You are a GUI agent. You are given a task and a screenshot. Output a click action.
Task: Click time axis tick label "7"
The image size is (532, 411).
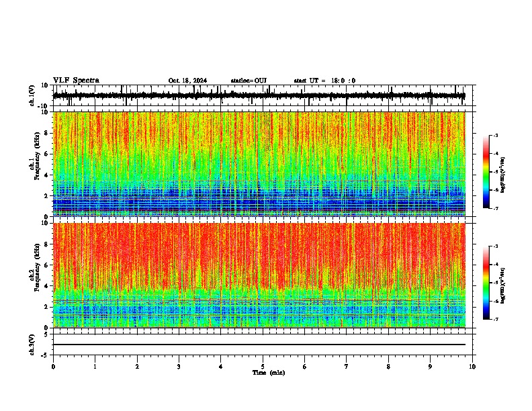(x=347, y=367)
